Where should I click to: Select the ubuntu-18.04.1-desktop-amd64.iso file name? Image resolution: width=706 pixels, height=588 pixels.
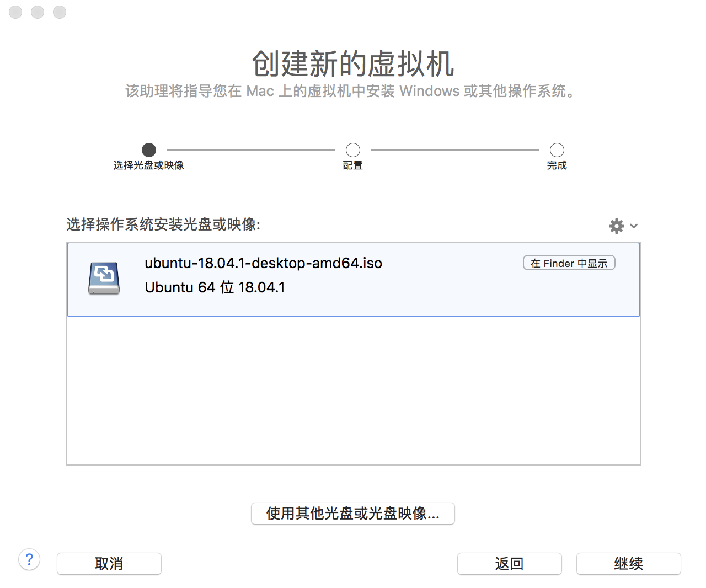click(x=263, y=263)
